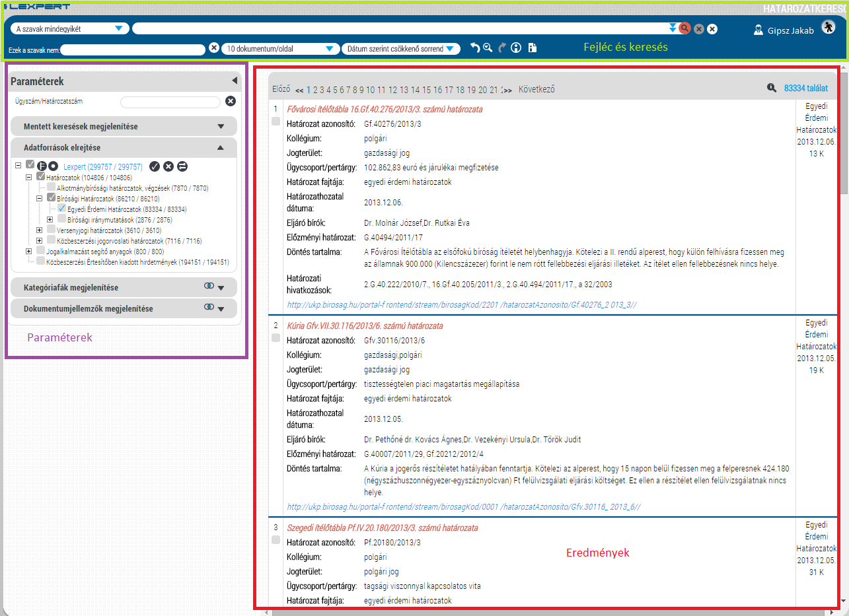Invert data source selection with the swap icon

[182, 166]
